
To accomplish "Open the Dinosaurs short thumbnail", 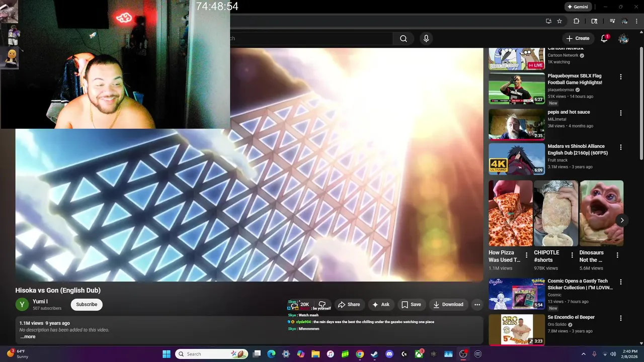I will (601, 213).
